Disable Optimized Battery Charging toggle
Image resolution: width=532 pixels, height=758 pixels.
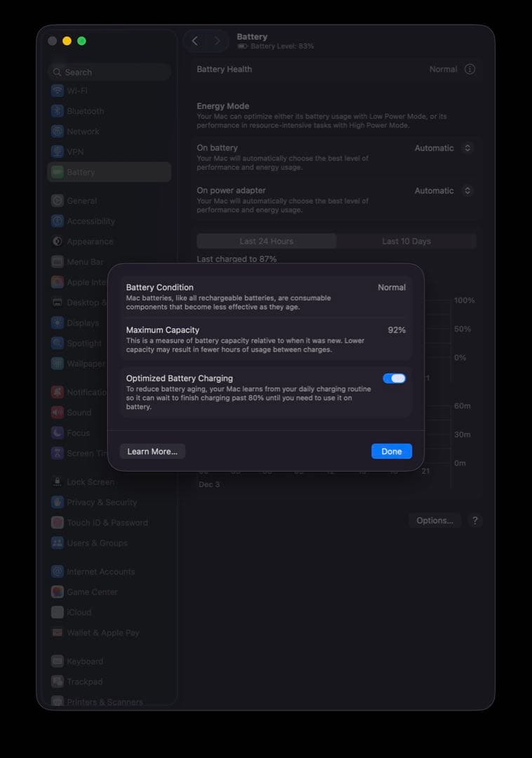[394, 378]
